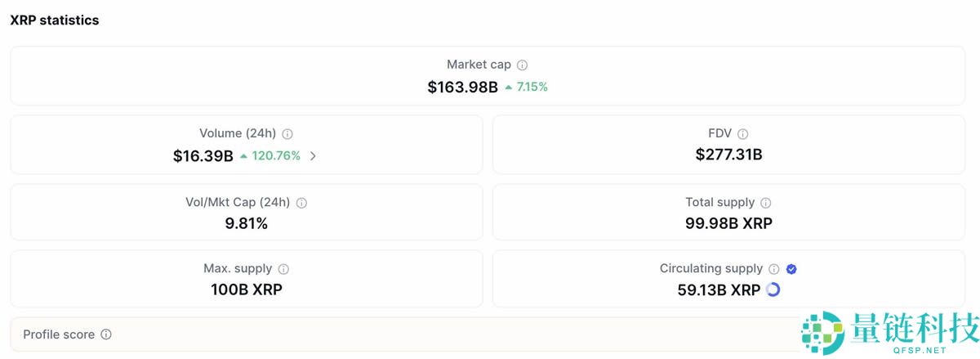This screenshot has height=359, width=980.
Task: Click the 59.13B XRP circulating supply value
Action: (719, 289)
